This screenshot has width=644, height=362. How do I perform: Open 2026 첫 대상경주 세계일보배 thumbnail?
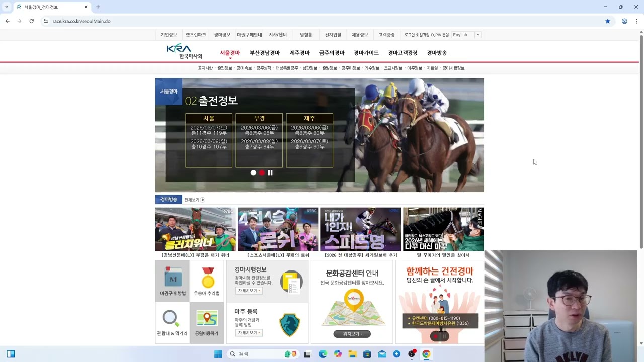(x=361, y=229)
